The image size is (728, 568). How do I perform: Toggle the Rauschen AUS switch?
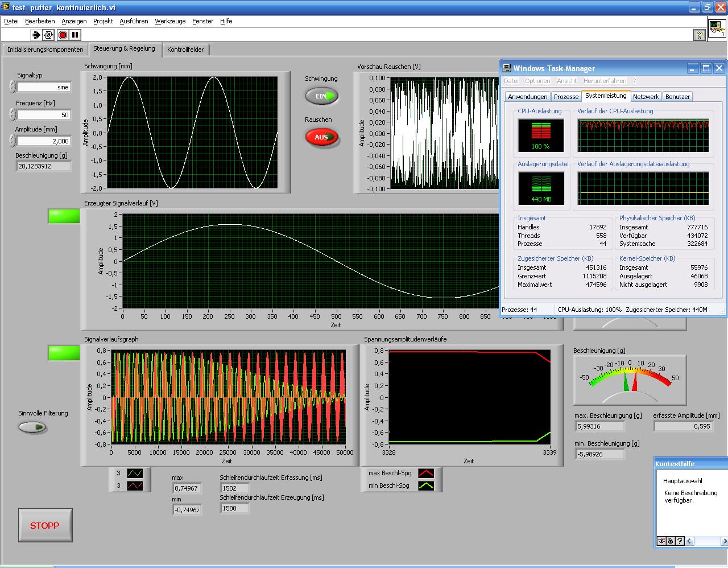tap(322, 137)
